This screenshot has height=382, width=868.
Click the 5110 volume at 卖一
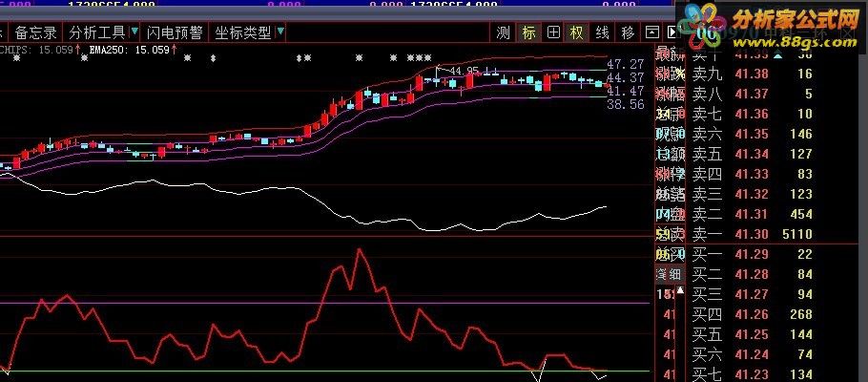797,234
